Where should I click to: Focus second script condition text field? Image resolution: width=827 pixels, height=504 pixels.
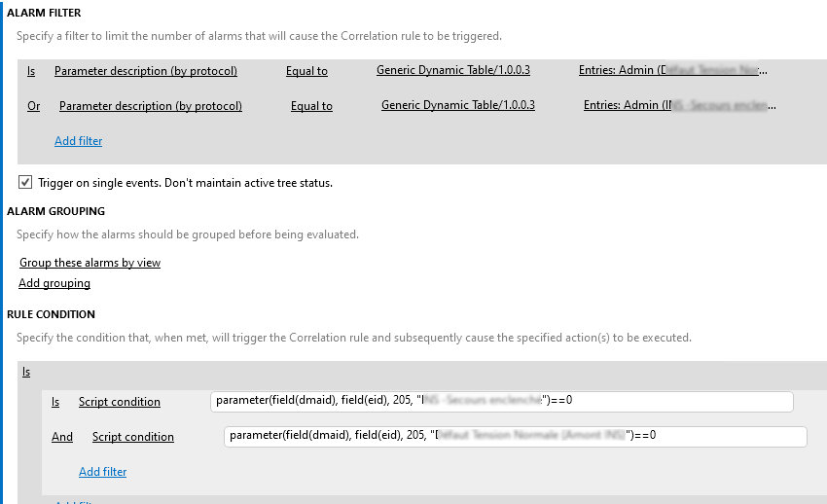pos(516,437)
